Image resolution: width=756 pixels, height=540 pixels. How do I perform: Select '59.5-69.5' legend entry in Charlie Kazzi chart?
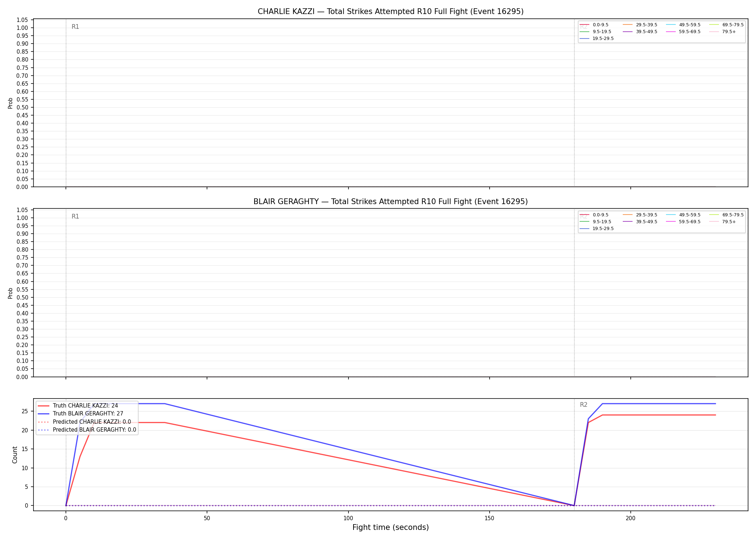(x=683, y=32)
